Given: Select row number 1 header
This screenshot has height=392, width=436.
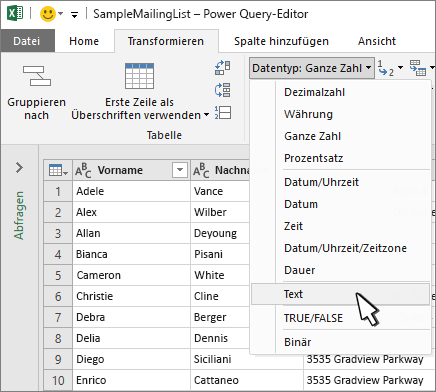Looking at the screenshot, I should tap(58, 191).
